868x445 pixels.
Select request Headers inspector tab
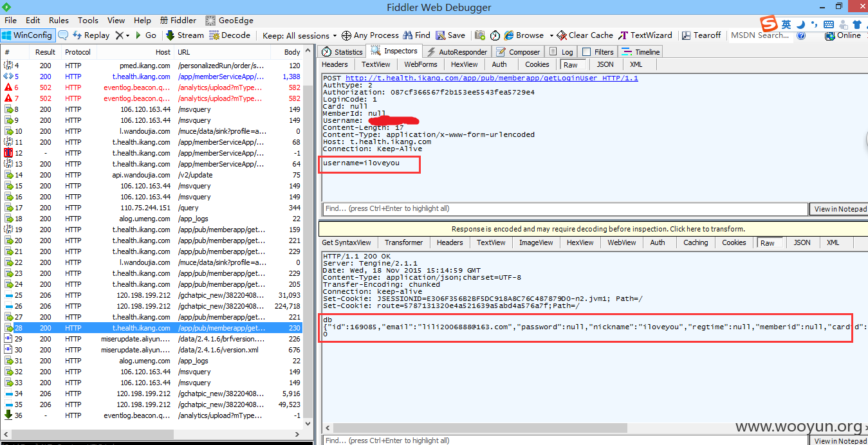[x=335, y=64]
